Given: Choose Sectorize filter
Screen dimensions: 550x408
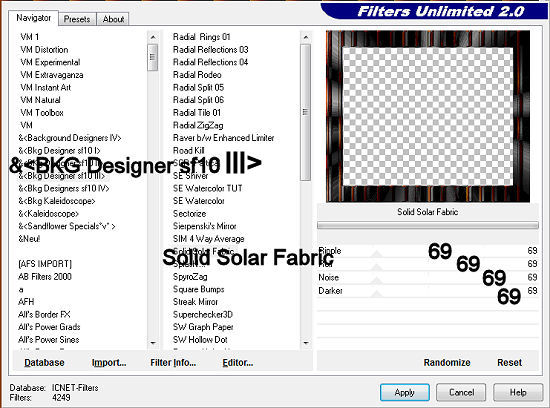Looking at the screenshot, I should [189, 214].
